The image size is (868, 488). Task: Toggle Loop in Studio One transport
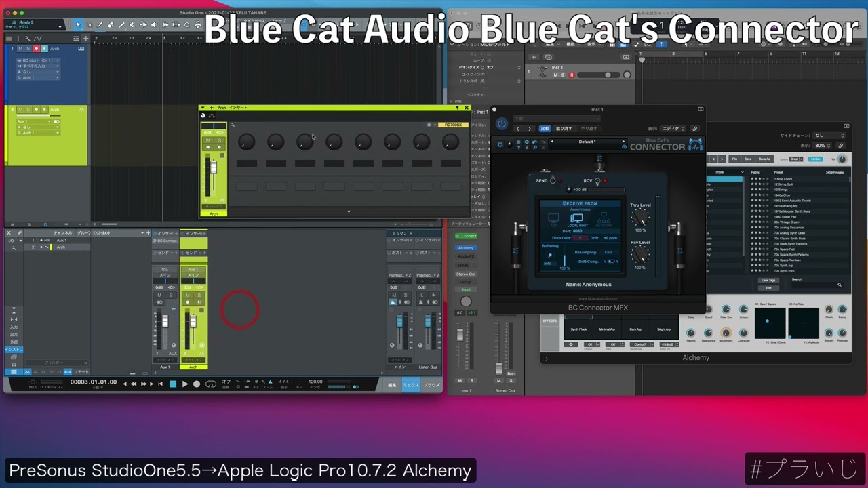tap(211, 384)
